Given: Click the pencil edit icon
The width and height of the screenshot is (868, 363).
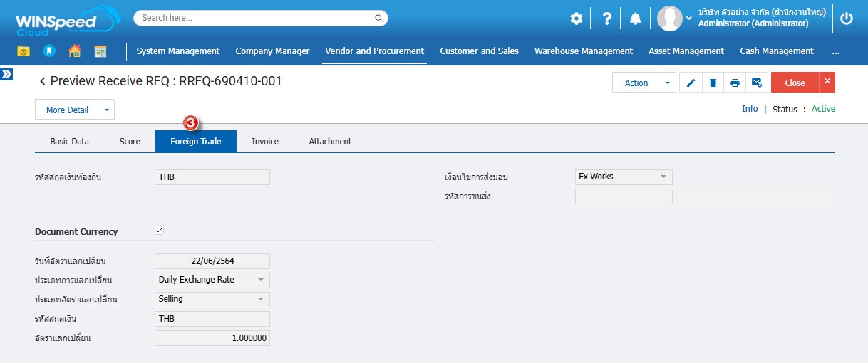Looking at the screenshot, I should [x=691, y=83].
